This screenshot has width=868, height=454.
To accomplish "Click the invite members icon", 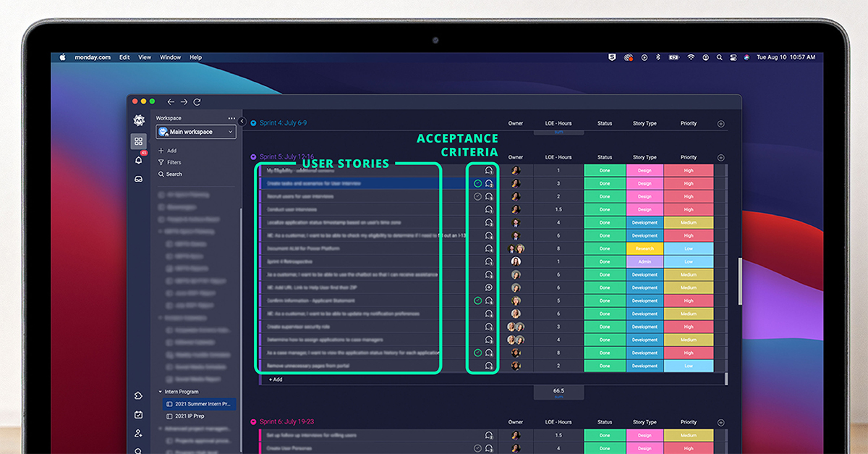I will 138,433.
